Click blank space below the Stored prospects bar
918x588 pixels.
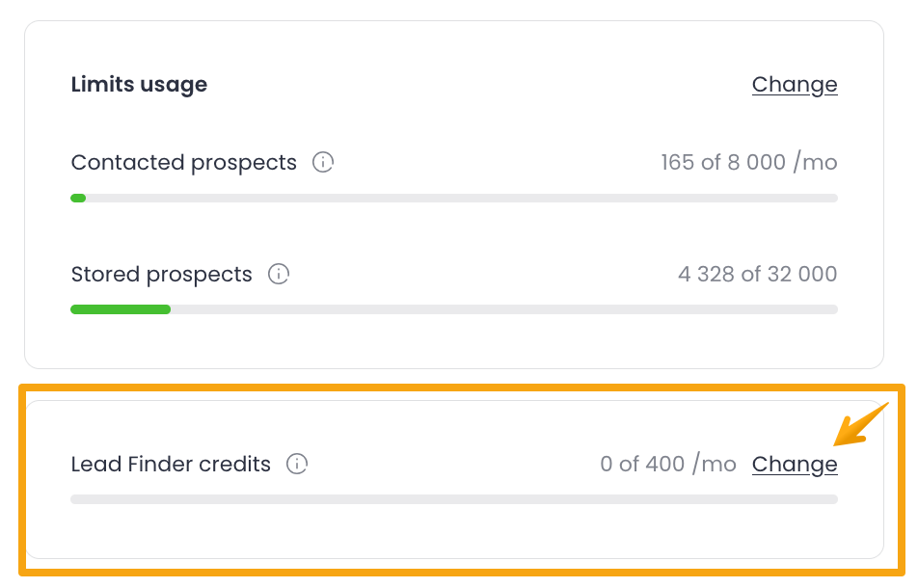coord(453,339)
